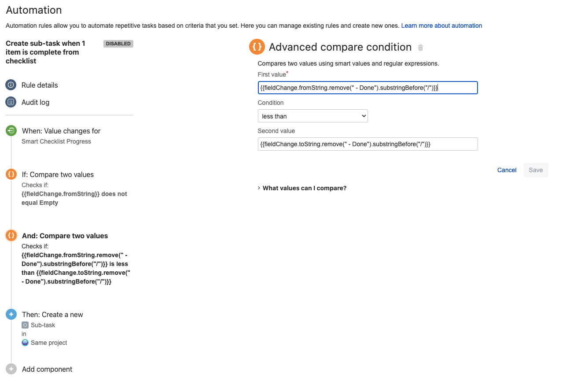588x377 pixels.
Task: Click the Add component plus icon
Action: click(x=11, y=369)
